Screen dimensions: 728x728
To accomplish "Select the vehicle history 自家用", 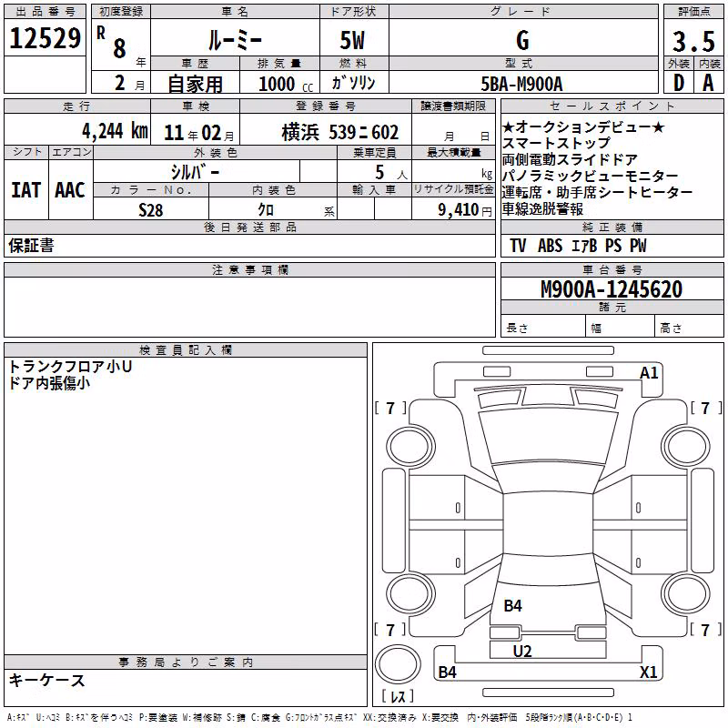I will [195, 84].
